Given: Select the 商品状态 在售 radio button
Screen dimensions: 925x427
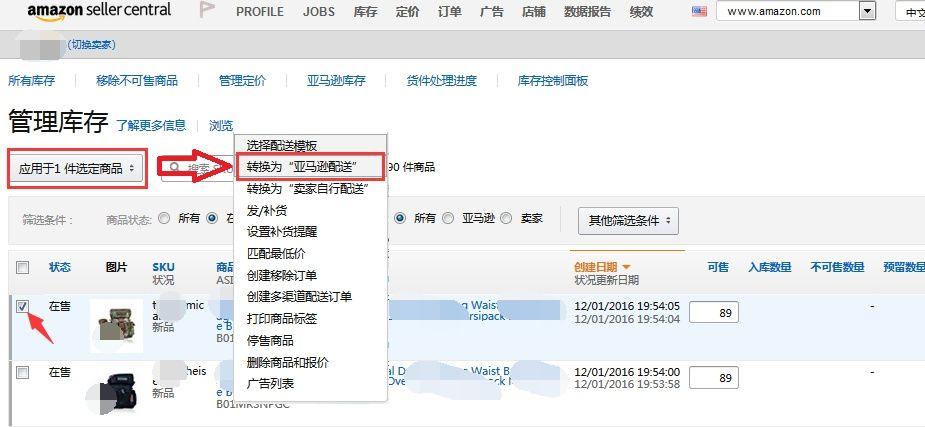Looking at the screenshot, I should [212, 218].
